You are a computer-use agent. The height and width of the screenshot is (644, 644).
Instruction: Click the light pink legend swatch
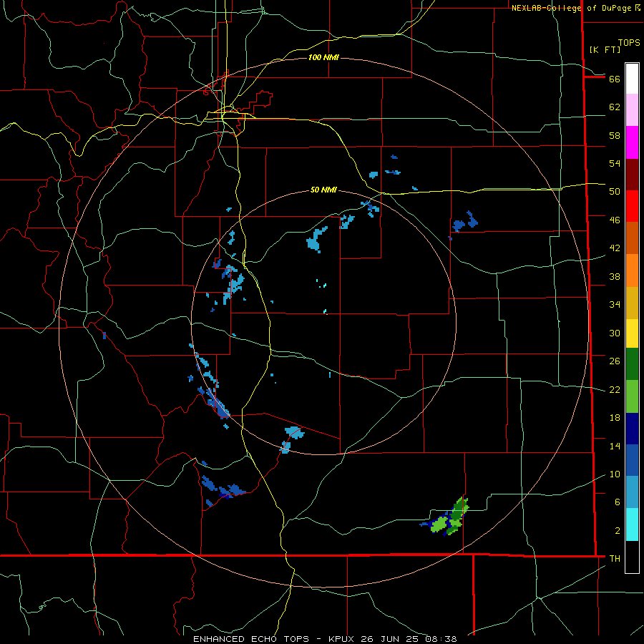click(x=632, y=110)
